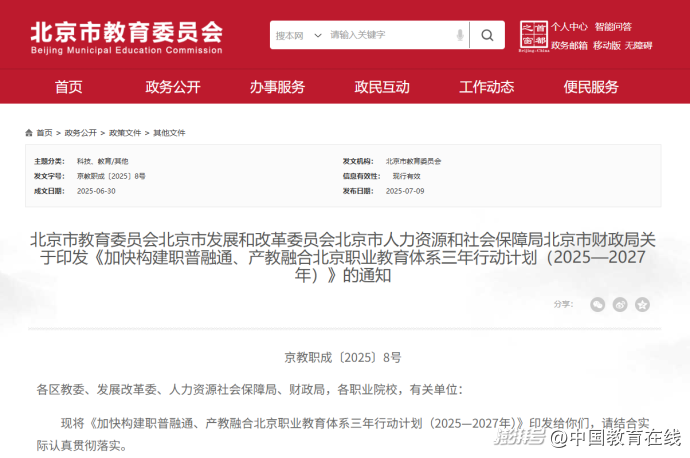The width and height of the screenshot is (690, 458).
Task: Share article via WeChat icon
Action: click(x=597, y=304)
